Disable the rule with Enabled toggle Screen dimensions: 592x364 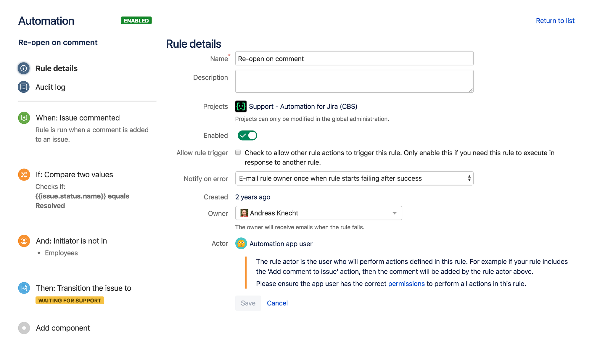(247, 136)
